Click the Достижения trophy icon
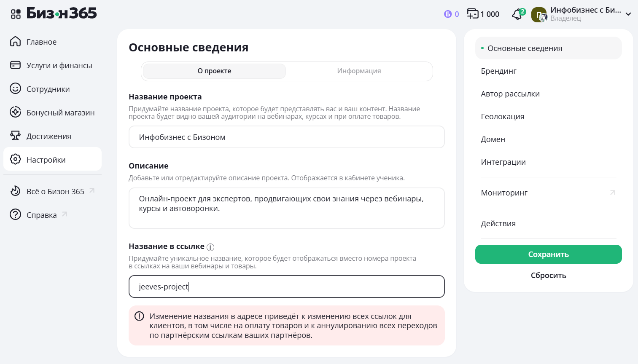Screen dimensions: 638x364 click(16, 136)
